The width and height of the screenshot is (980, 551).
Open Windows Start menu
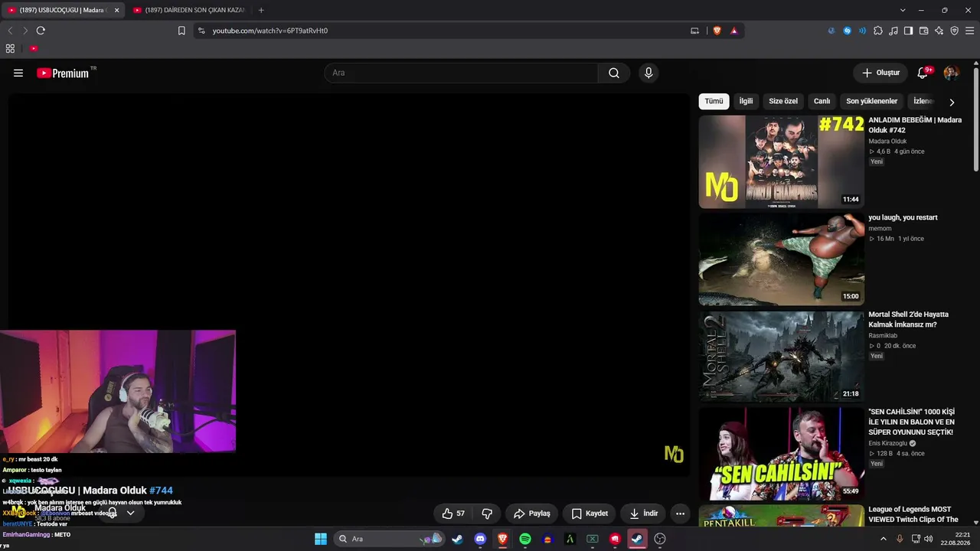(x=321, y=539)
